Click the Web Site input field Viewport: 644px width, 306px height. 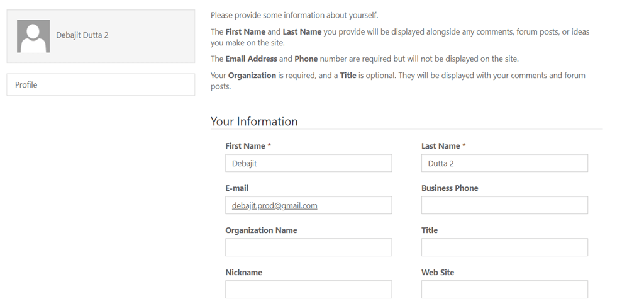click(504, 290)
